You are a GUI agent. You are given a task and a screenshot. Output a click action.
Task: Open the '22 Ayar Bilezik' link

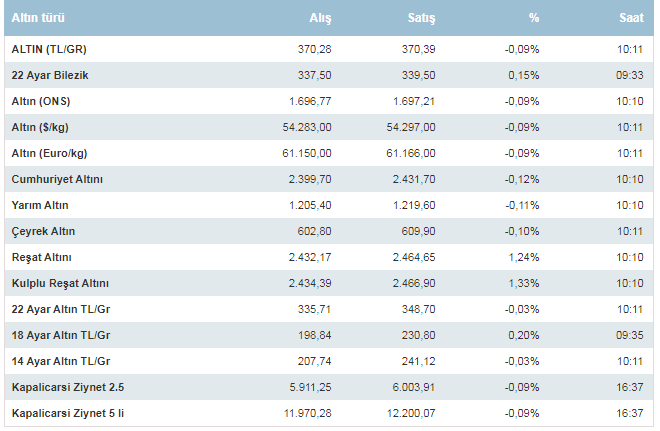click(49, 75)
